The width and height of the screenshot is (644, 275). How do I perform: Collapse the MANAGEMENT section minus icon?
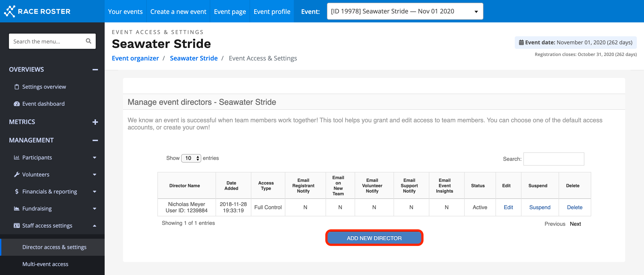pyautogui.click(x=95, y=140)
